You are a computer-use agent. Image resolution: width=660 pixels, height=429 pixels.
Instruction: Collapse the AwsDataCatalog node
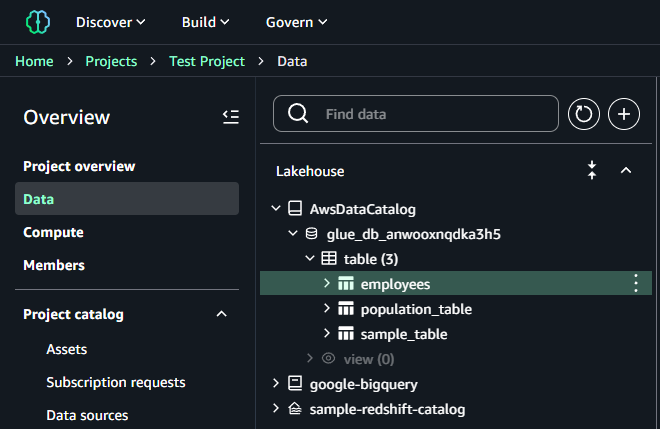click(x=276, y=208)
